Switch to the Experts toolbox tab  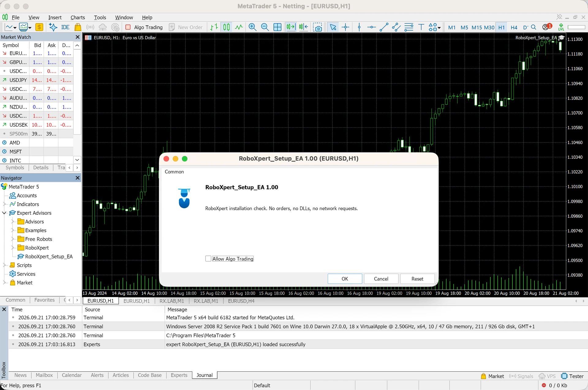179,375
